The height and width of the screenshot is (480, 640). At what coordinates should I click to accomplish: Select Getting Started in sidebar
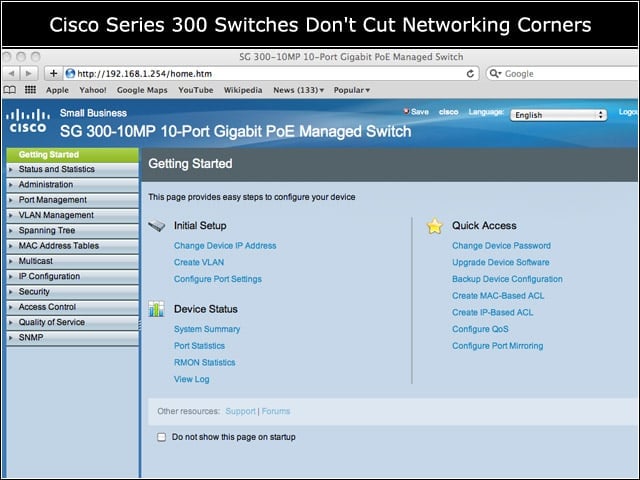[73, 155]
